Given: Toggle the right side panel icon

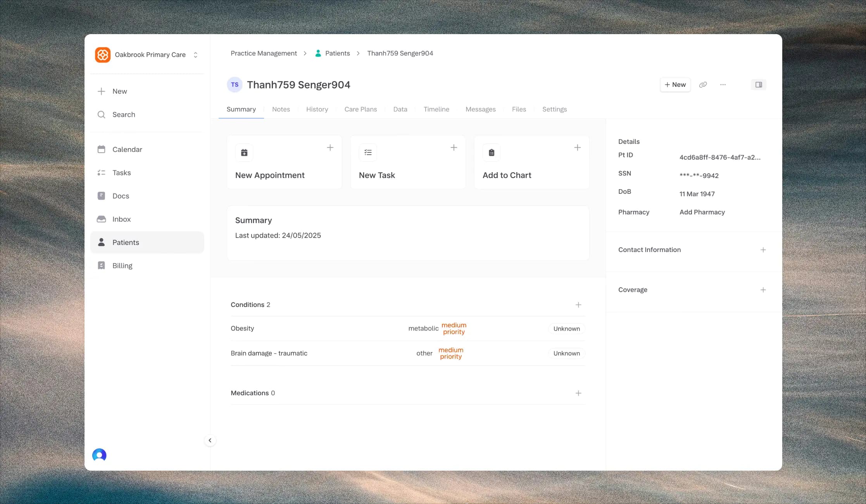Looking at the screenshot, I should 759,85.
